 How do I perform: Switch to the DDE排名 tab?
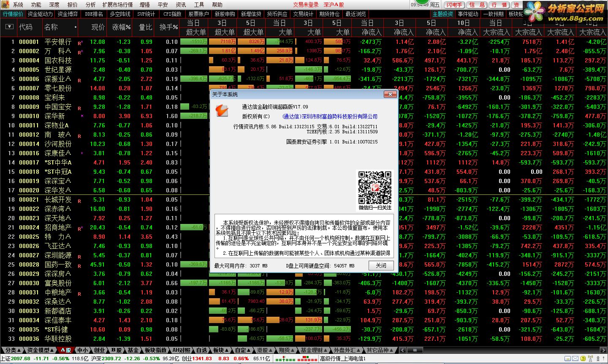tap(94, 14)
